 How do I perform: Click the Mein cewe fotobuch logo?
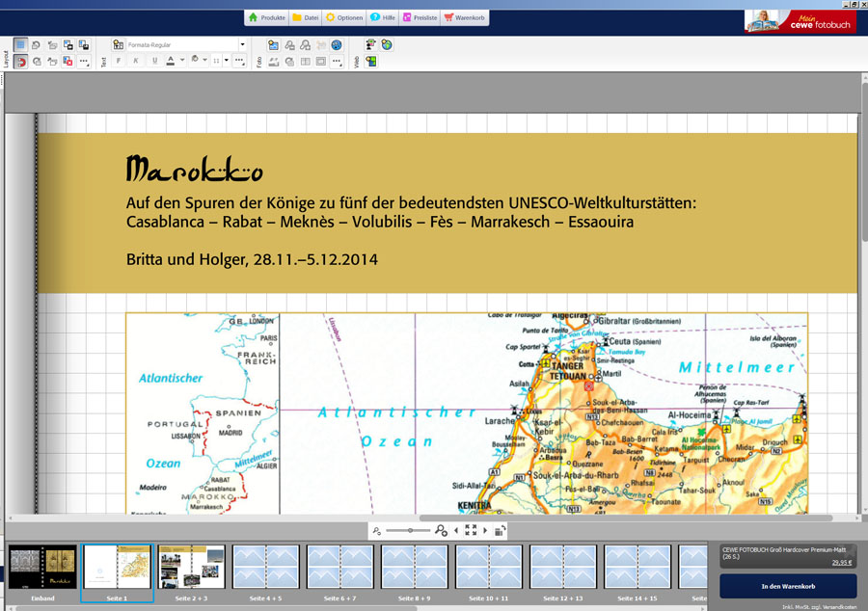click(800, 21)
